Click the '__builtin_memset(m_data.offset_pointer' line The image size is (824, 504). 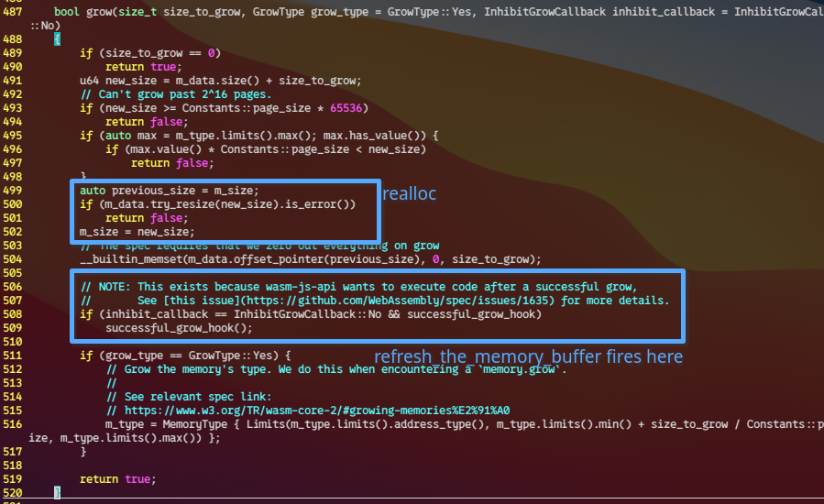(311, 259)
